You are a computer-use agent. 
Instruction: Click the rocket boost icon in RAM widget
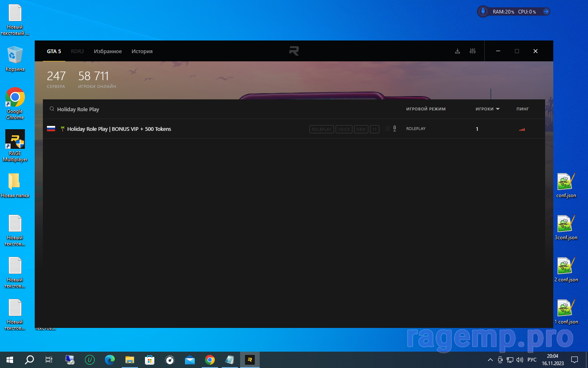(483, 11)
